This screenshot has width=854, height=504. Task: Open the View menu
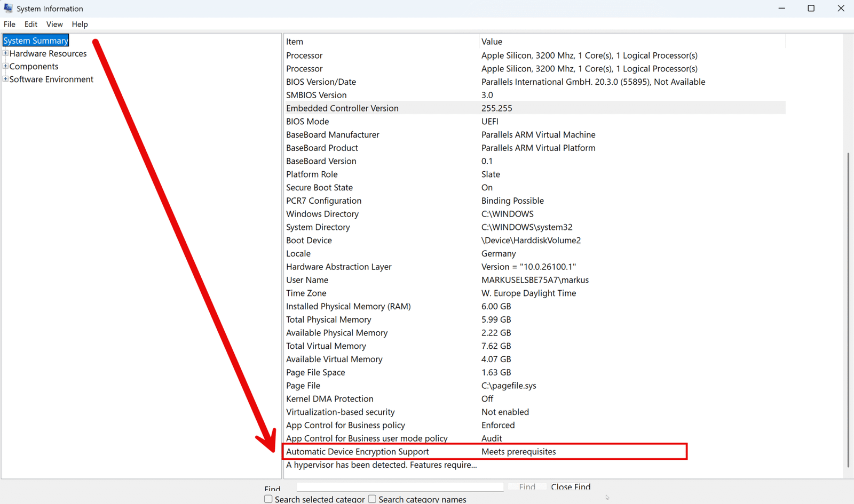coord(54,24)
